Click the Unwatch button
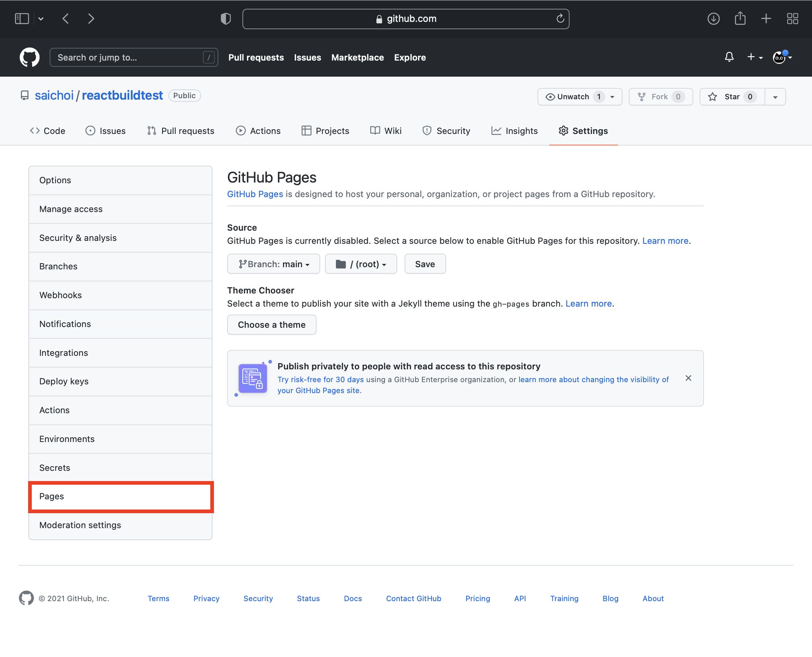Viewport: 812px width, 657px height. (x=579, y=97)
